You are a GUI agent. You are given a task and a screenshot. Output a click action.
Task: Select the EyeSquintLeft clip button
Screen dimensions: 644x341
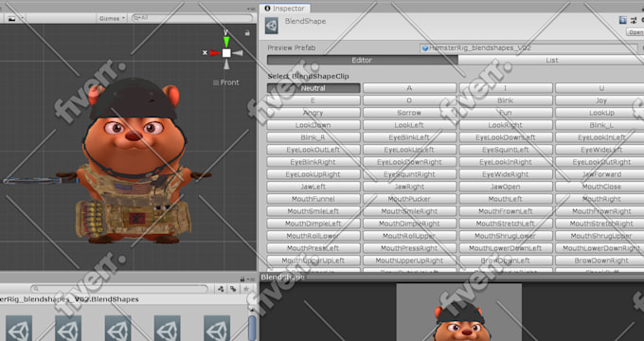[506, 150]
